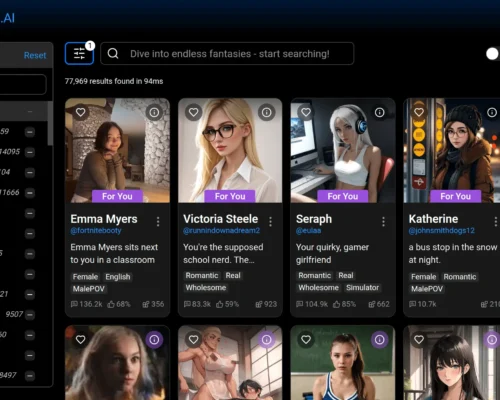Click minus button beside 11666 in sidebar

(30, 193)
